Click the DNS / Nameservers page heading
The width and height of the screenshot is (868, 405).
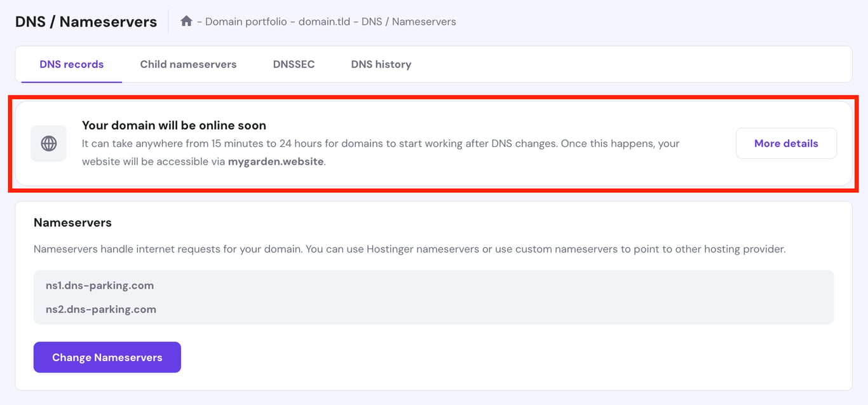pos(86,21)
